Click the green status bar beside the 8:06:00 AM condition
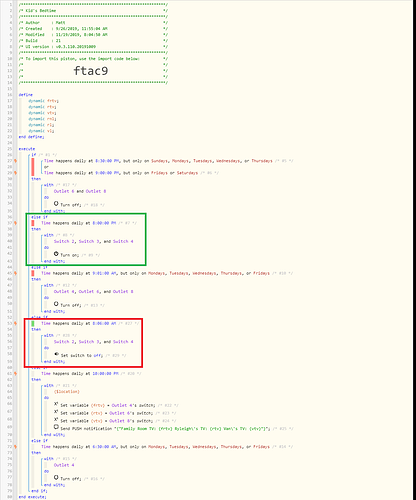 [33, 323]
